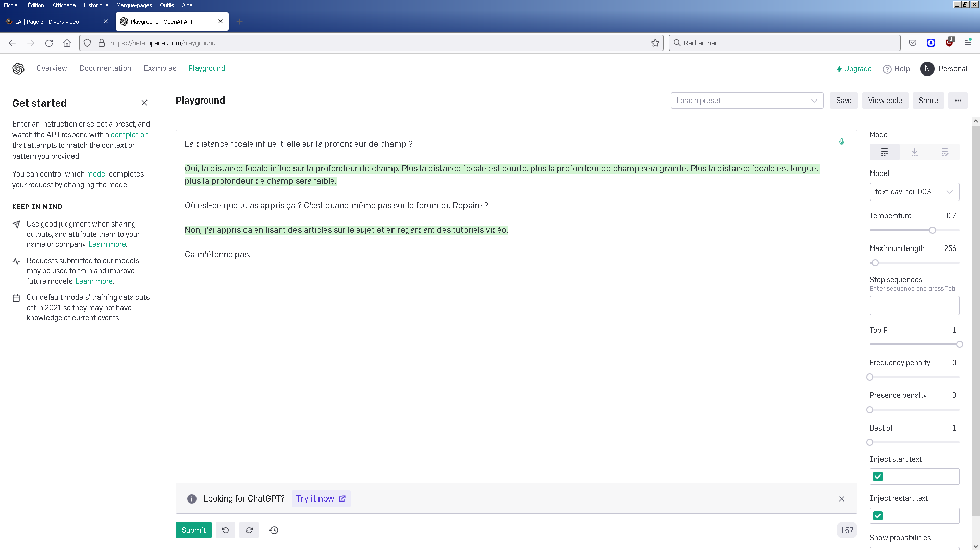Expand the Load a preset dropdown
The image size is (980, 551).
tap(746, 100)
